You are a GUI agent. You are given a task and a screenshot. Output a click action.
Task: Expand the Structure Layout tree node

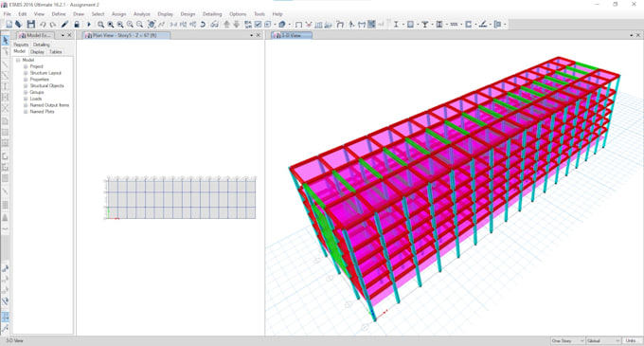tap(26, 73)
